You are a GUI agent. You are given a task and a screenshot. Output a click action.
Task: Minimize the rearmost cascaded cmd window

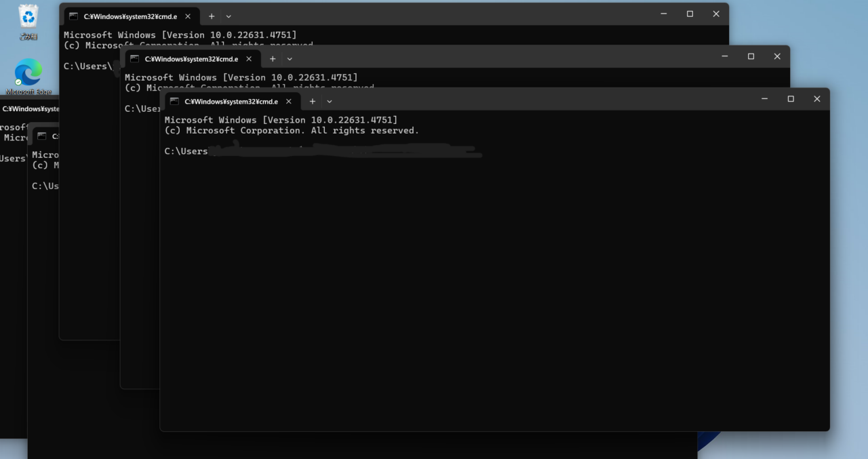click(x=664, y=14)
